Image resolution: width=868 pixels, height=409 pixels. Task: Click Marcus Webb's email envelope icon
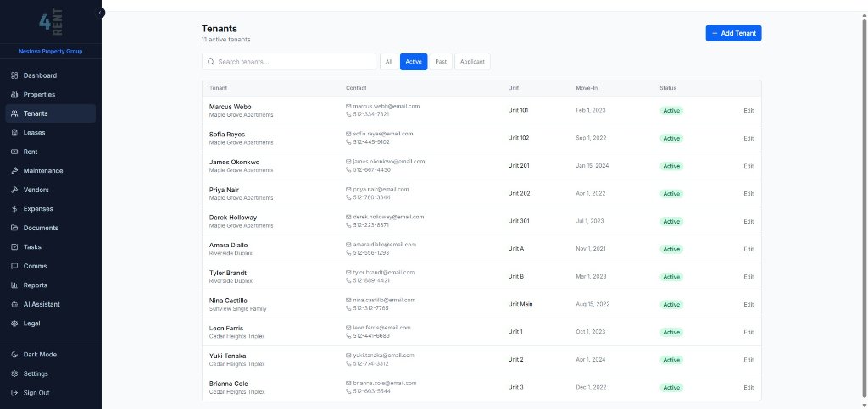pos(348,106)
